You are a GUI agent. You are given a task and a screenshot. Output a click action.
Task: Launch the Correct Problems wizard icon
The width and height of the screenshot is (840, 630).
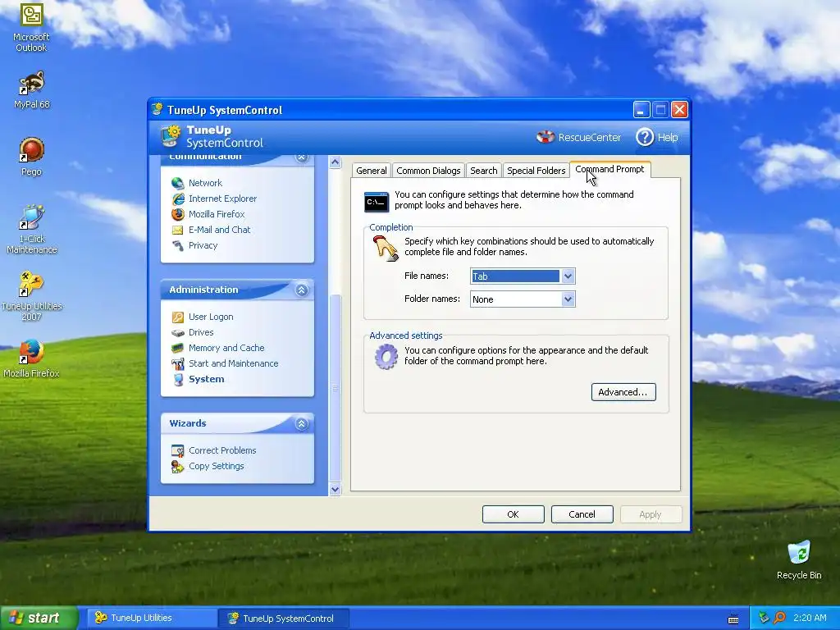click(x=178, y=450)
